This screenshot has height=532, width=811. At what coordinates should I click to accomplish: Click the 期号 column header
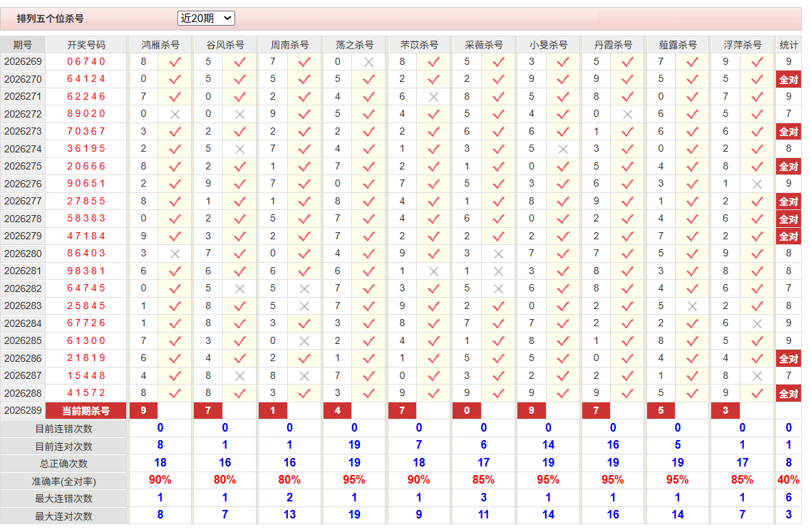click(23, 45)
